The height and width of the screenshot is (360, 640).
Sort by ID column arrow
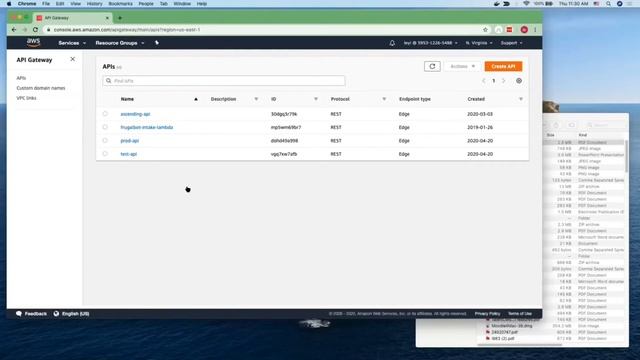(x=316, y=99)
